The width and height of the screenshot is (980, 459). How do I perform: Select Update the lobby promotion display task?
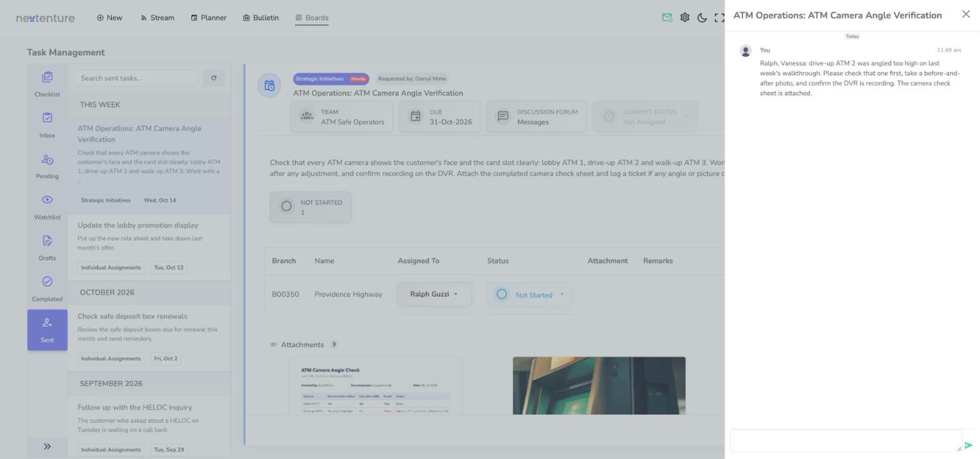point(149,247)
